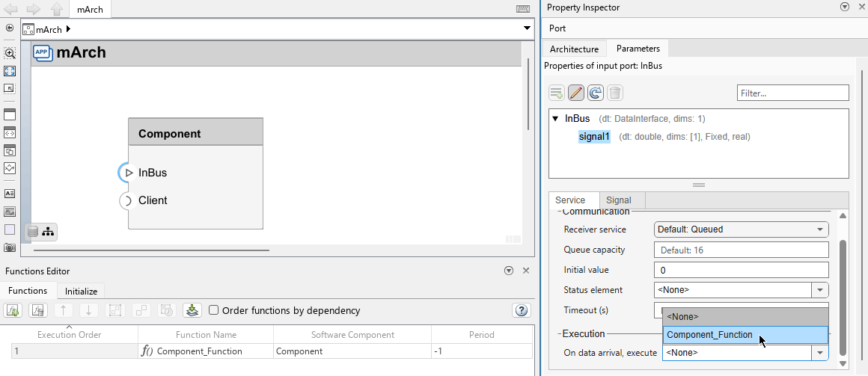Click the adapter icon in left palette
Screen dimensions: 868x376
[10, 167]
